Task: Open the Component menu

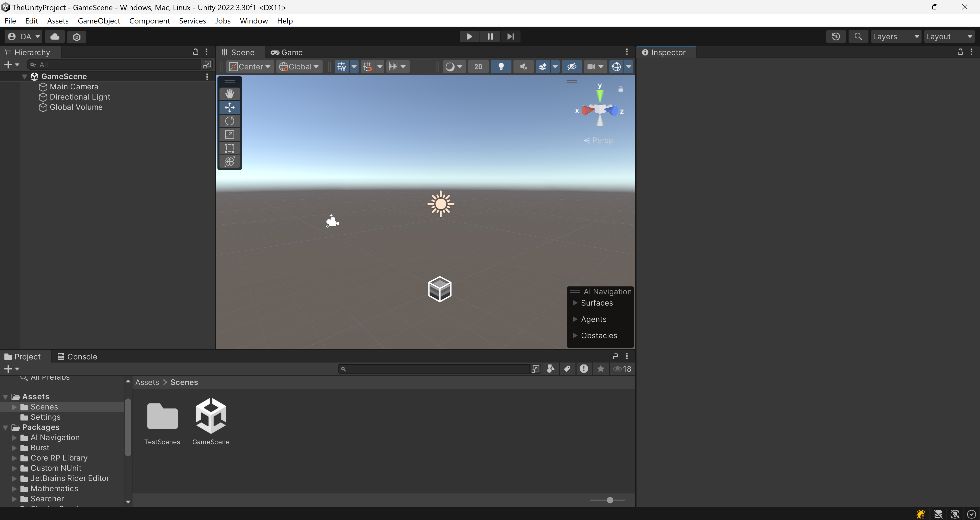Action: [x=150, y=21]
